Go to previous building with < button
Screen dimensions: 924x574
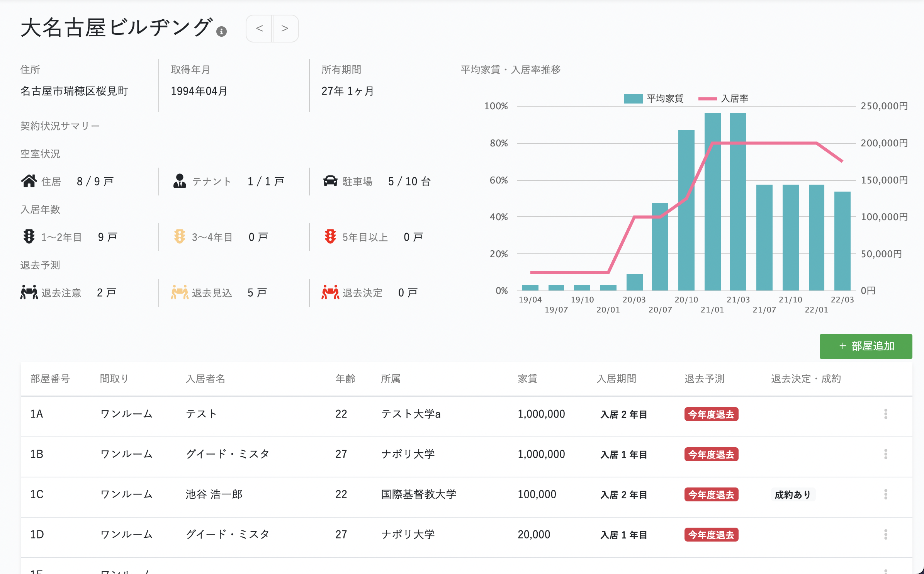click(x=259, y=29)
